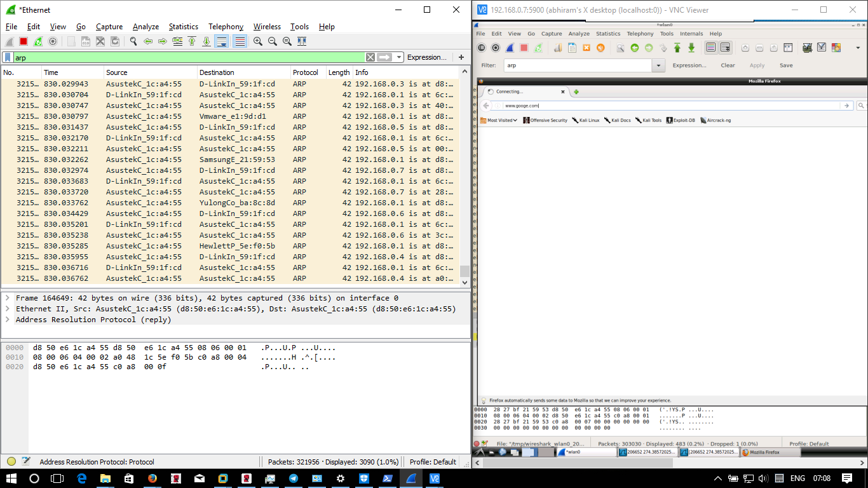Click the packet list vertical scrollbar thumb

click(465, 271)
